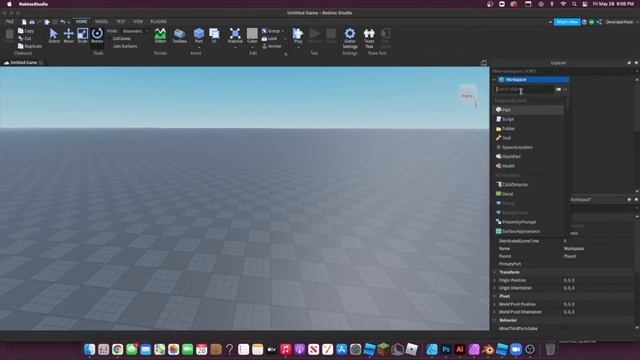This screenshot has width=640, height=360.
Task: Click the camera view selector cube in the viewport
Action: pos(468,95)
